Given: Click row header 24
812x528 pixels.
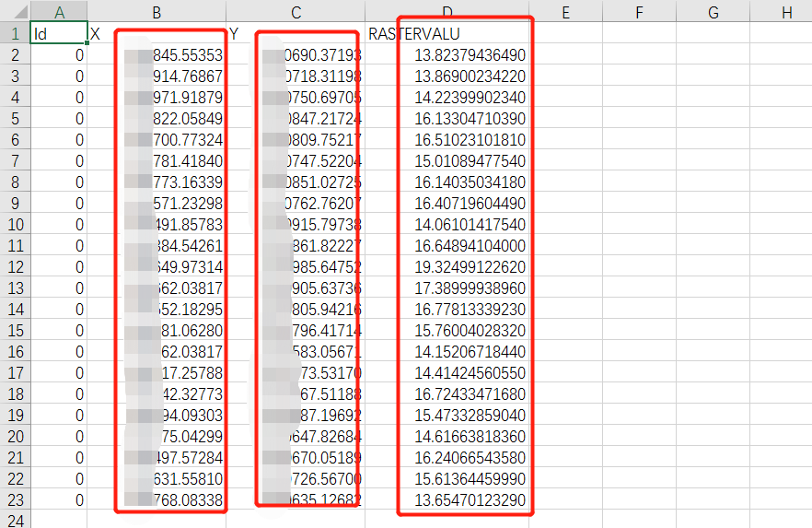Looking at the screenshot, I should point(15,520).
